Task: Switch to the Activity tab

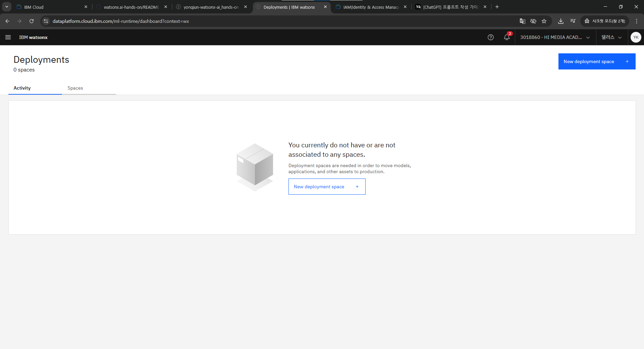Action: click(x=35, y=88)
